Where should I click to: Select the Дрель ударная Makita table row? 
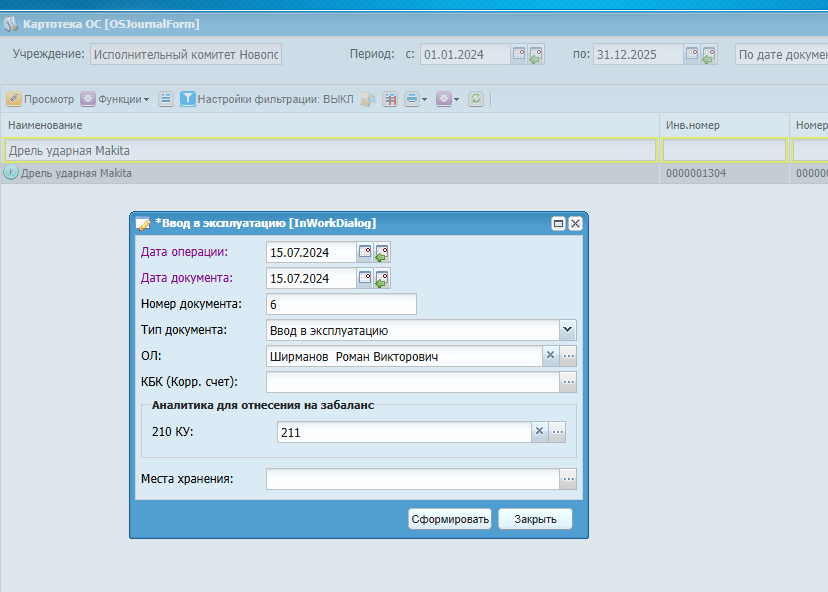[x=414, y=173]
